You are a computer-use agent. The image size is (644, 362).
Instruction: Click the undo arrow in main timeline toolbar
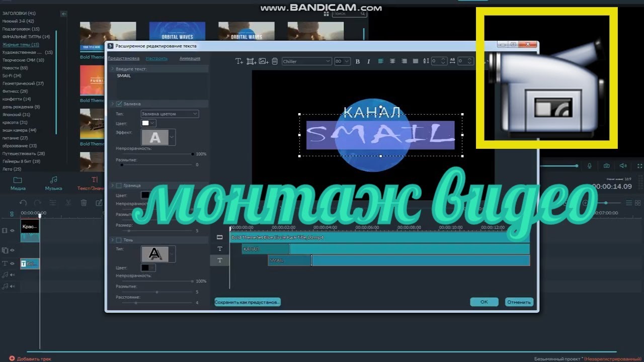pos(23,203)
